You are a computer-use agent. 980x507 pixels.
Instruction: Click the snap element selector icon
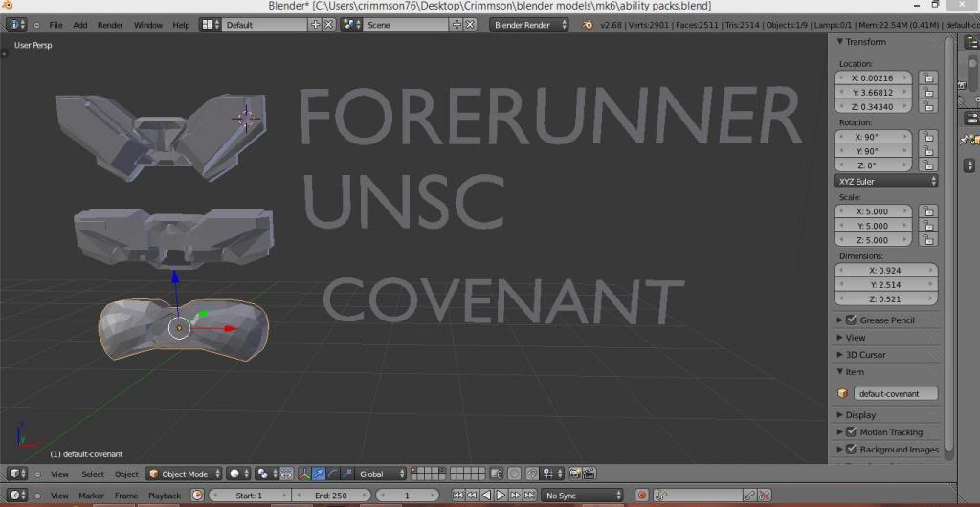550,474
